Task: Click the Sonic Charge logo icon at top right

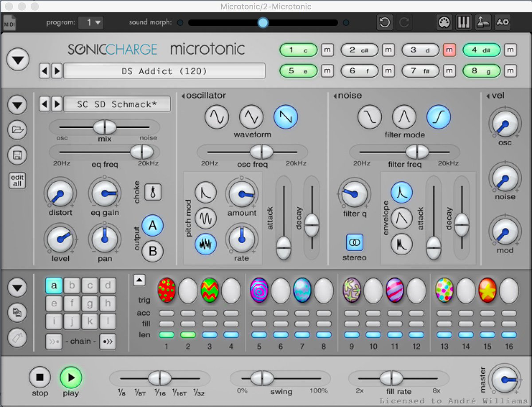Action: (503, 22)
